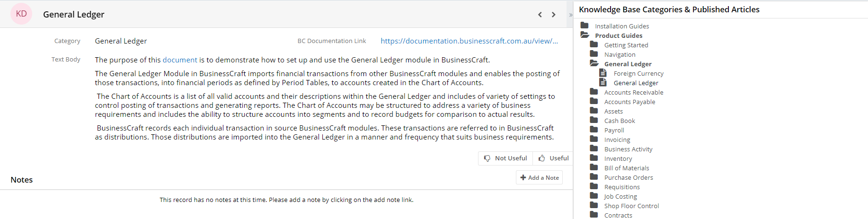868x219 pixels.
Task: Open the 'document' hyperlink in text body
Action: 180,60
